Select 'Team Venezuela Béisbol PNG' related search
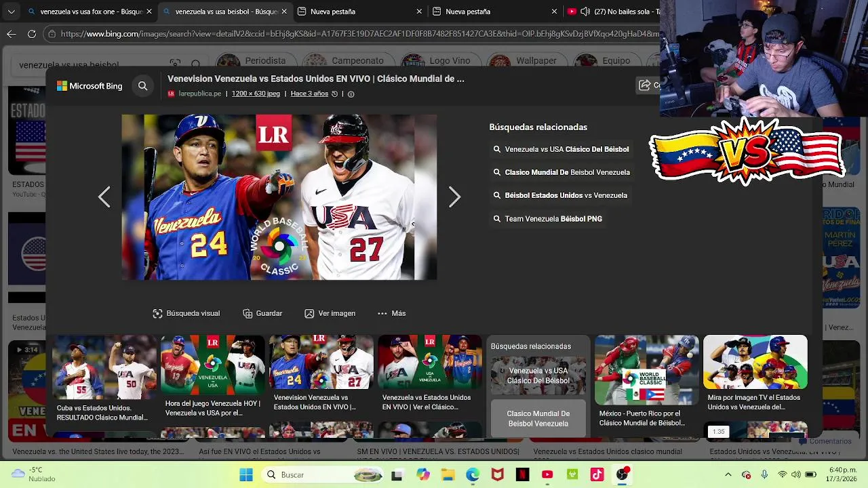868x488 pixels. point(548,219)
